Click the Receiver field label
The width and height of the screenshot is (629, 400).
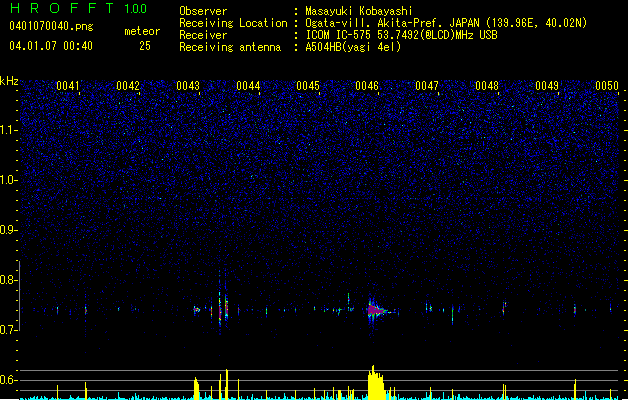(203, 35)
